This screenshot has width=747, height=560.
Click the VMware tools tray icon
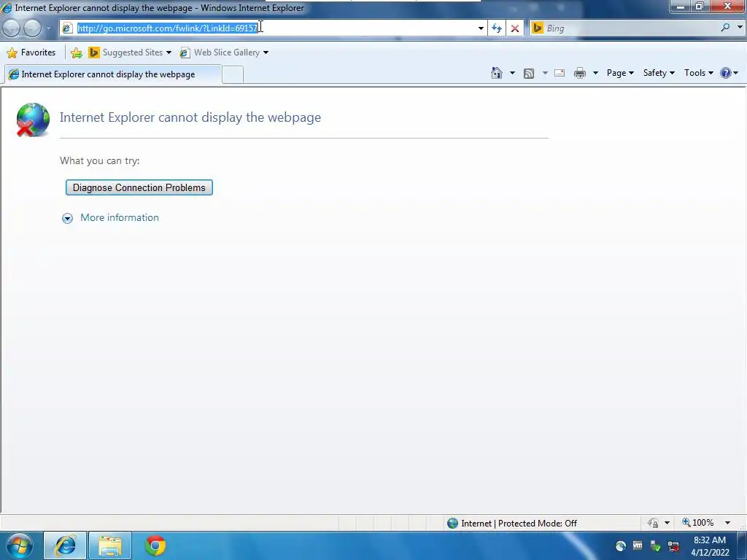(x=638, y=545)
